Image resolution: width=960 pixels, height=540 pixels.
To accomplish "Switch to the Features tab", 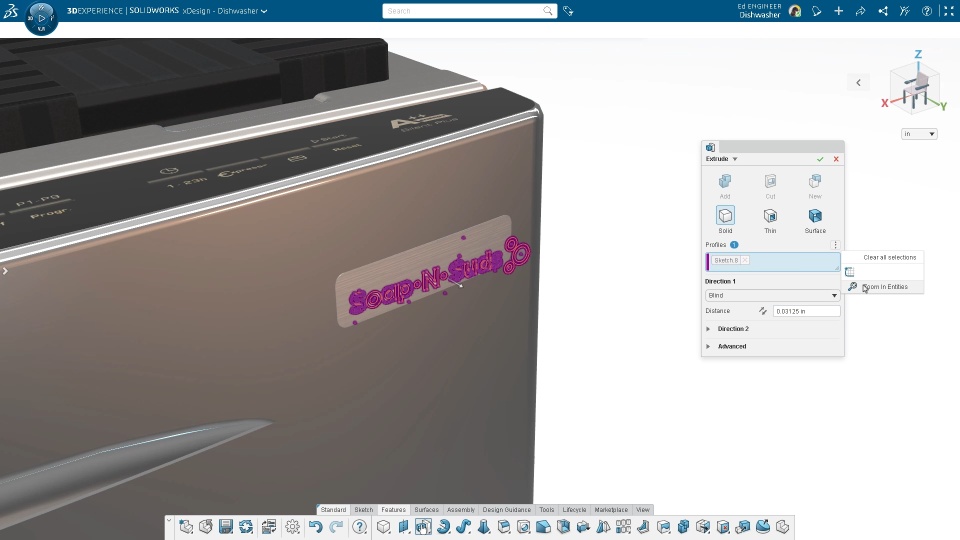I will tap(394, 509).
